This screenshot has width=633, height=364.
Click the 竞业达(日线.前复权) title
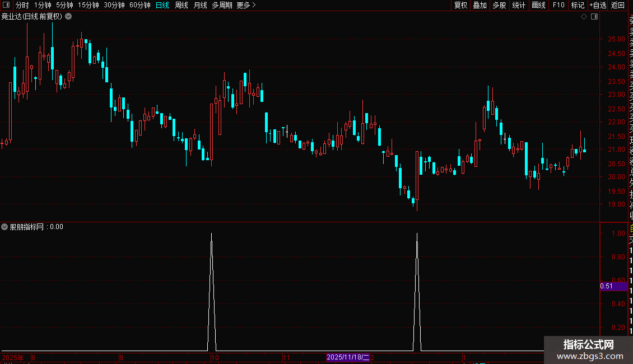point(32,17)
